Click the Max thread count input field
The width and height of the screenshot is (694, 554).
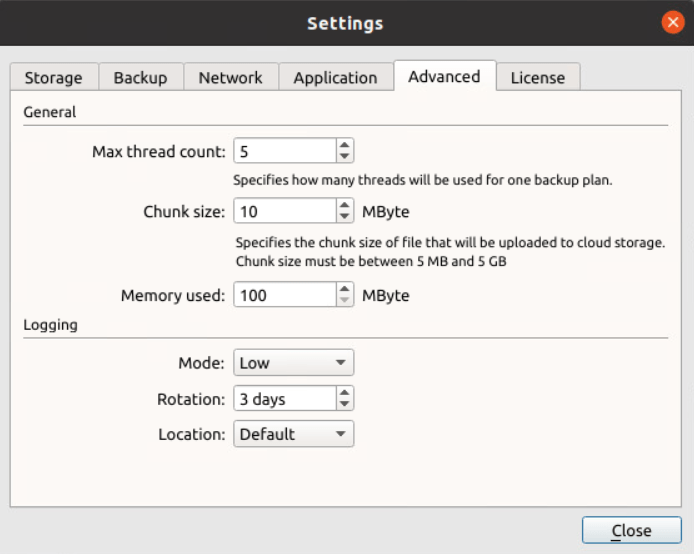tap(285, 151)
